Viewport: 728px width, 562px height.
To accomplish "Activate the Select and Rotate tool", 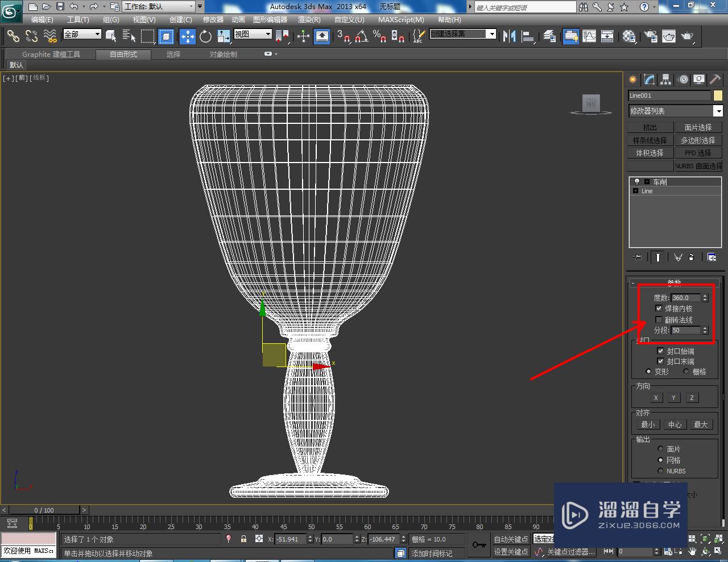I will [205, 36].
